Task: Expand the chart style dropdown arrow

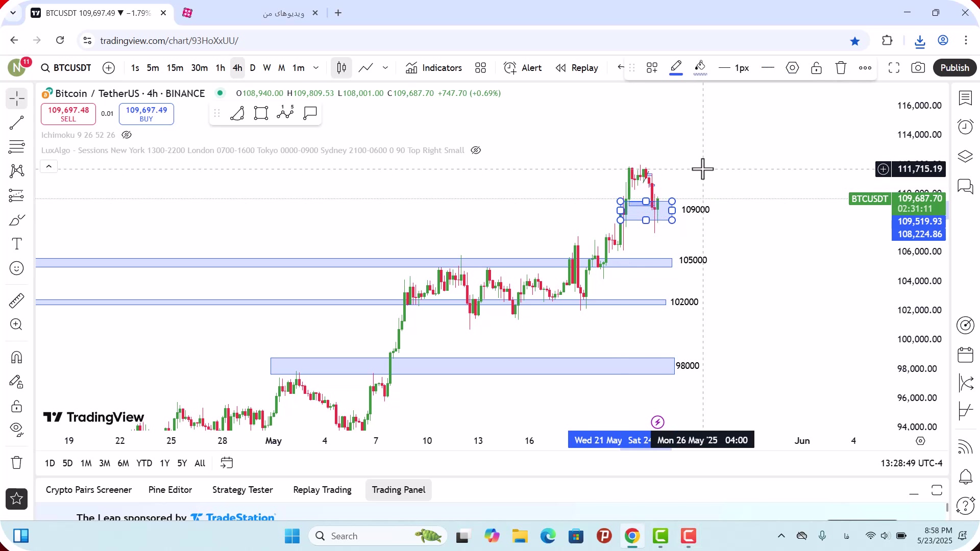Action: coord(385,68)
